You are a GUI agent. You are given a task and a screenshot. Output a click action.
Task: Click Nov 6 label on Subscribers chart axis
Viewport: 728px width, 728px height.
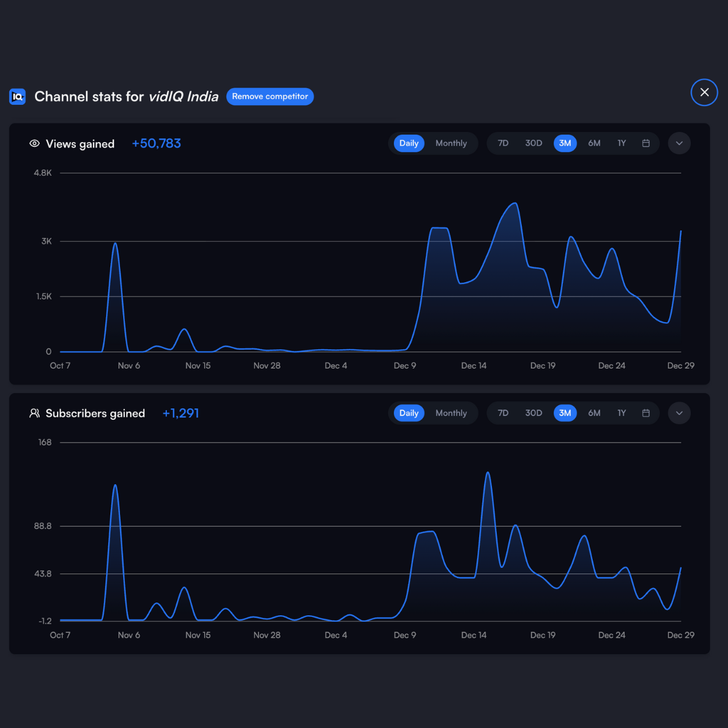(x=129, y=635)
